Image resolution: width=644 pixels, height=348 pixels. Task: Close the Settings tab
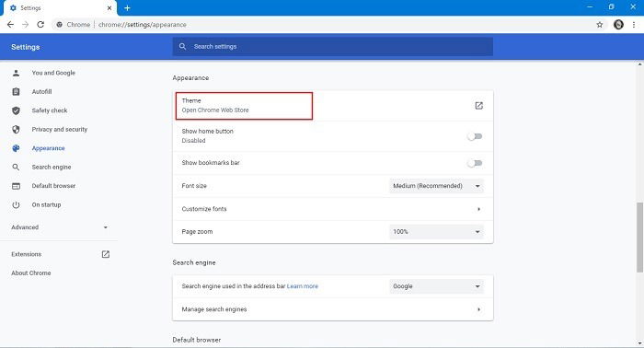tap(109, 7)
